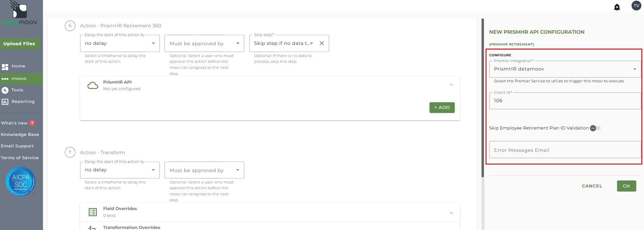644x230 pixels.
Task: Collapse the PrismHR API panel
Action: 451,85
